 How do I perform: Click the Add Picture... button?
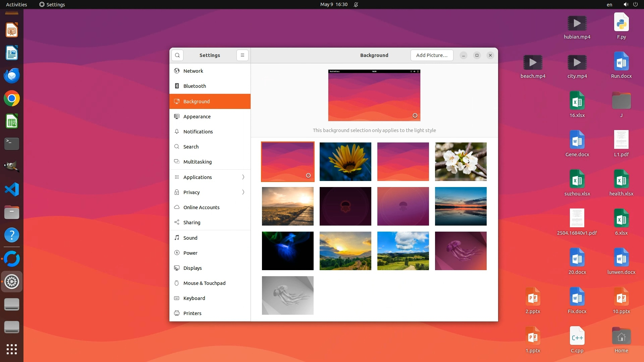[x=432, y=55]
